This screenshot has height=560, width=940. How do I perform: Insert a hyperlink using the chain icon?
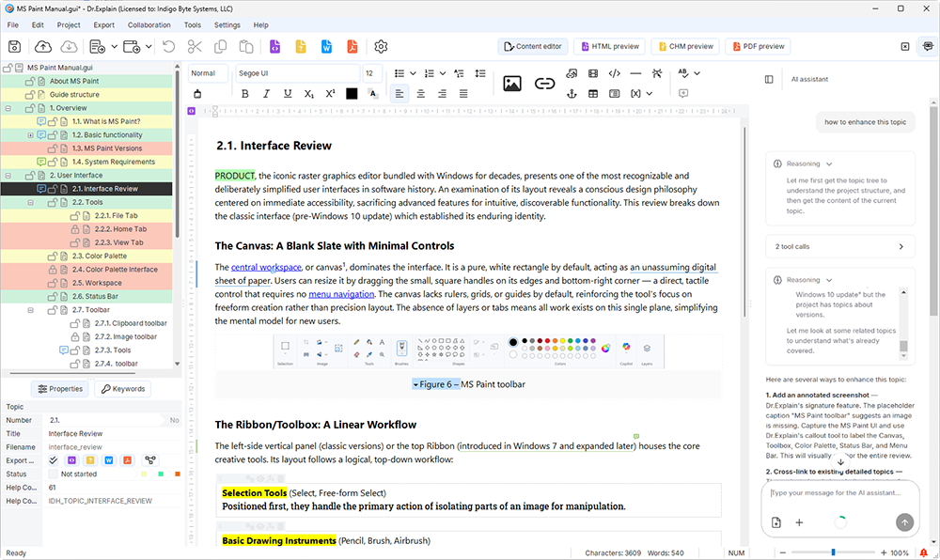pos(544,84)
